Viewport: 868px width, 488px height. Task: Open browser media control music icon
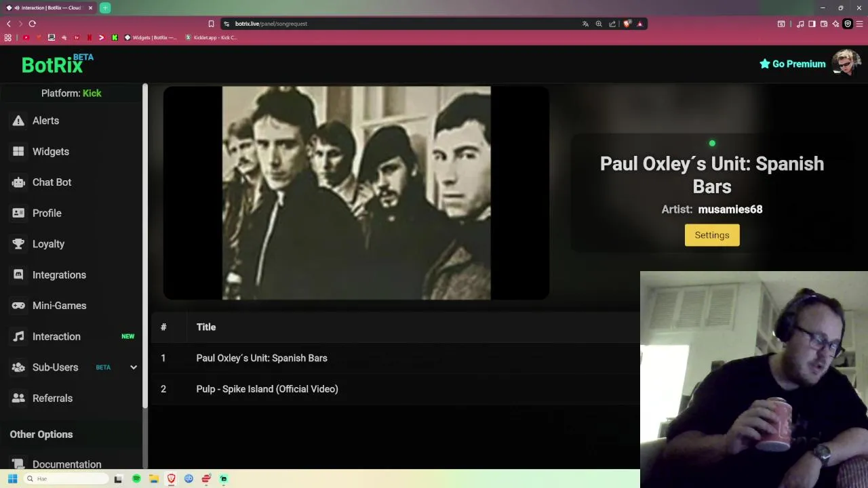click(x=800, y=24)
